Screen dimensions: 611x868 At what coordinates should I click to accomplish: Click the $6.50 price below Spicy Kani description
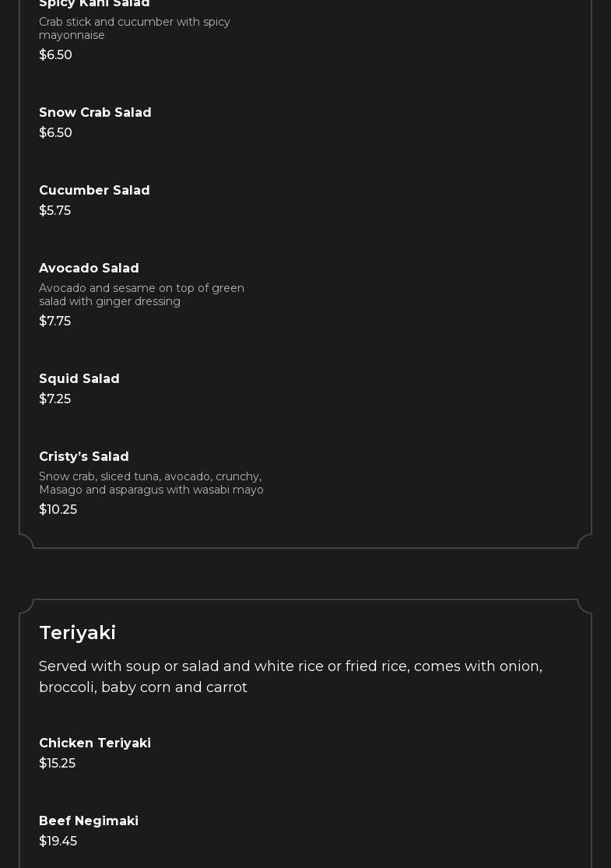coord(55,55)
